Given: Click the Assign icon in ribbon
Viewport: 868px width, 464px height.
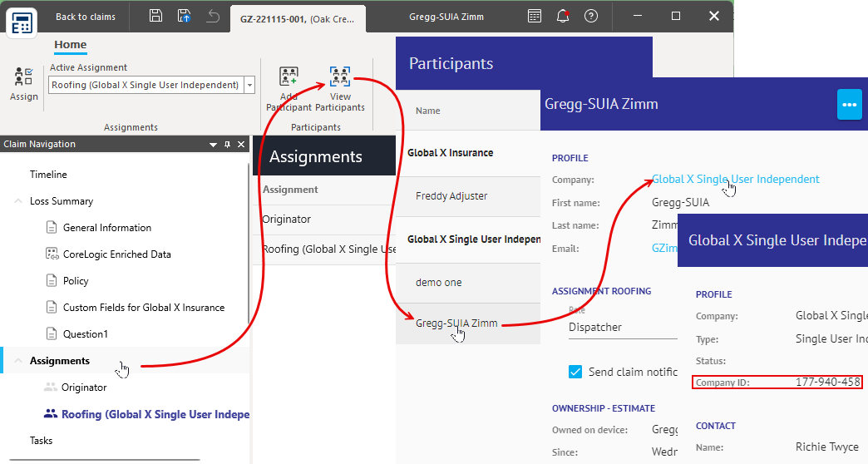Looking at the screenshot, I should coord(24,77).
